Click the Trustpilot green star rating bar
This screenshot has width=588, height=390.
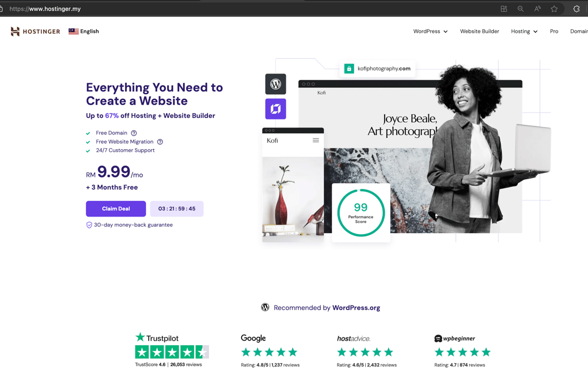click(x=172, y=352)
